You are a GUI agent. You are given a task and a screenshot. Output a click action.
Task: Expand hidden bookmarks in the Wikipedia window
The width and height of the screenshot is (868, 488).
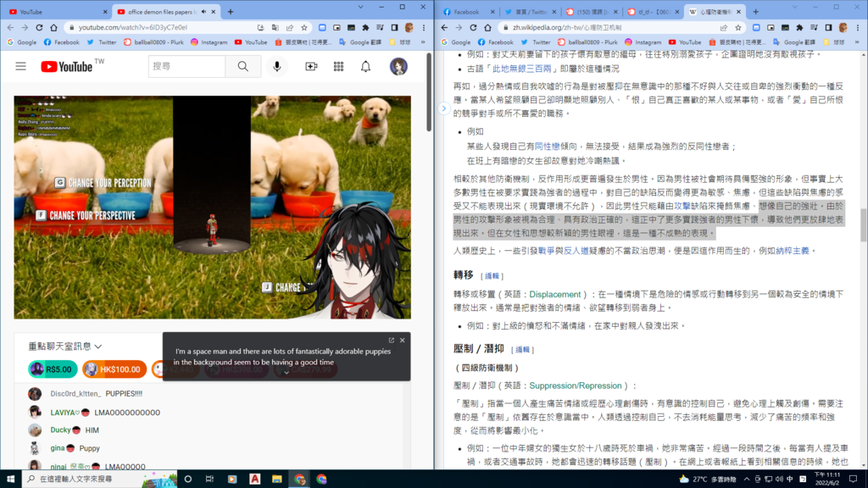pos(857,42)
